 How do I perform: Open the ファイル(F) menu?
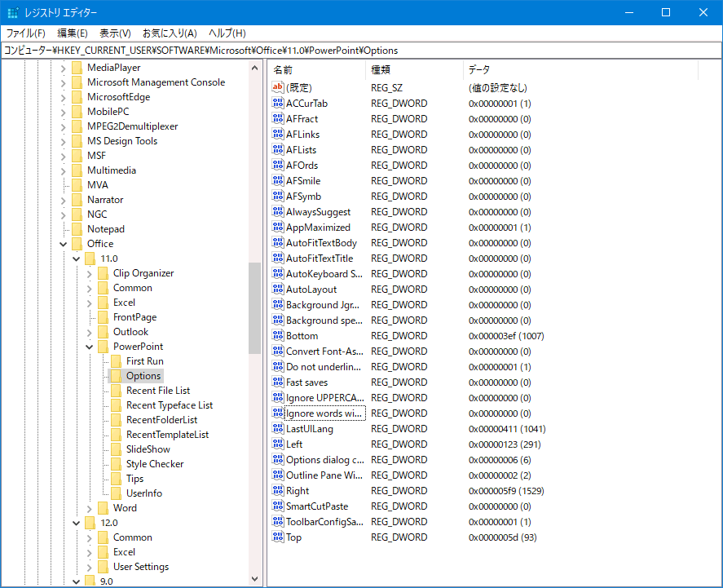click(26, 33)
